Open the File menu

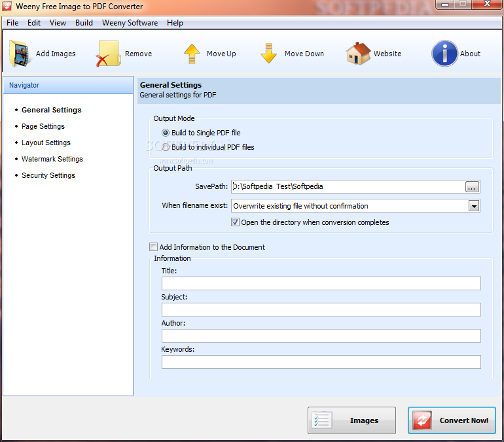(12, 23)
